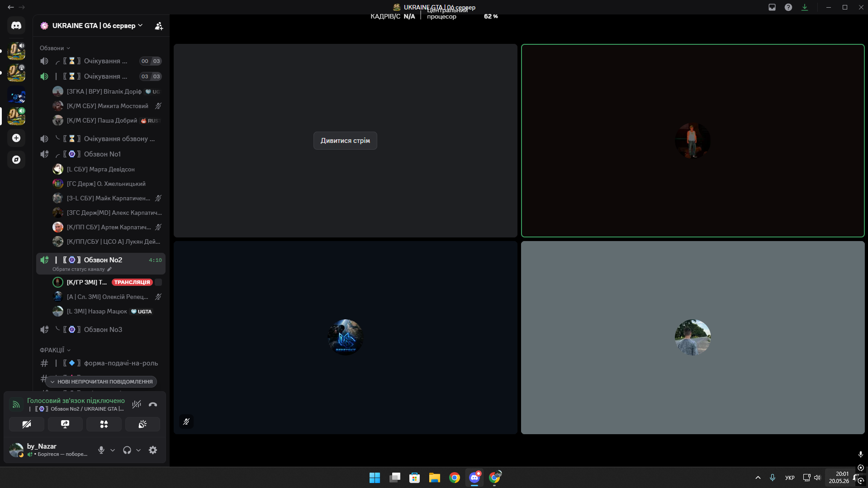Open the blue-icon server in sidebar

(x=16, y=95)
